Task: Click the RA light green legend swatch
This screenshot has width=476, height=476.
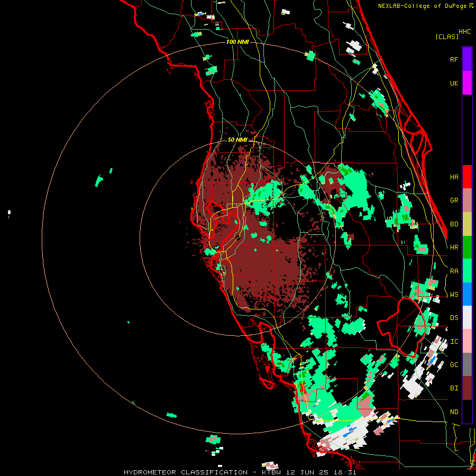Action: (x=467, y=271)
